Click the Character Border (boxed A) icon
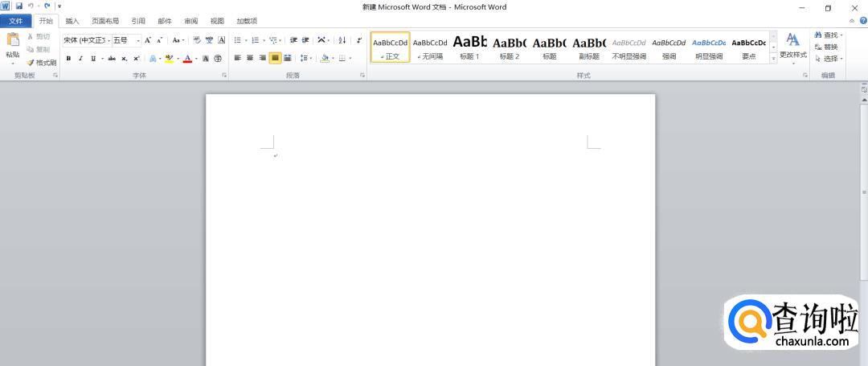 pos(222,40)
